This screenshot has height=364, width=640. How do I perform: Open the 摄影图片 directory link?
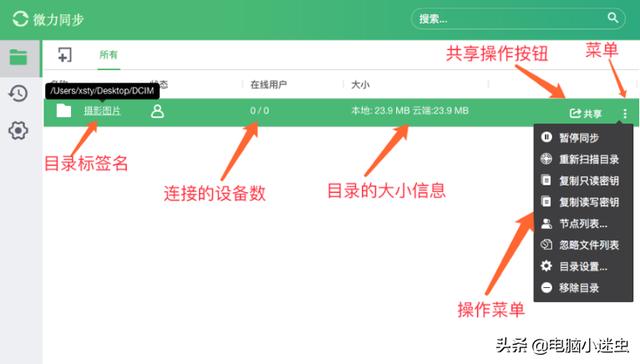102,111
